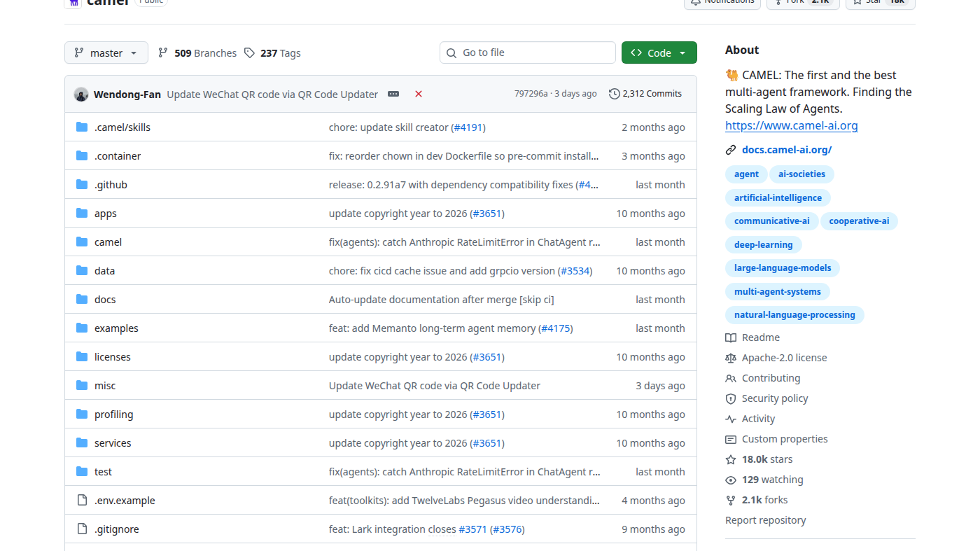The image size is (980, 551).
Task: Open the 2,312 Commits history
Action: 645,94
